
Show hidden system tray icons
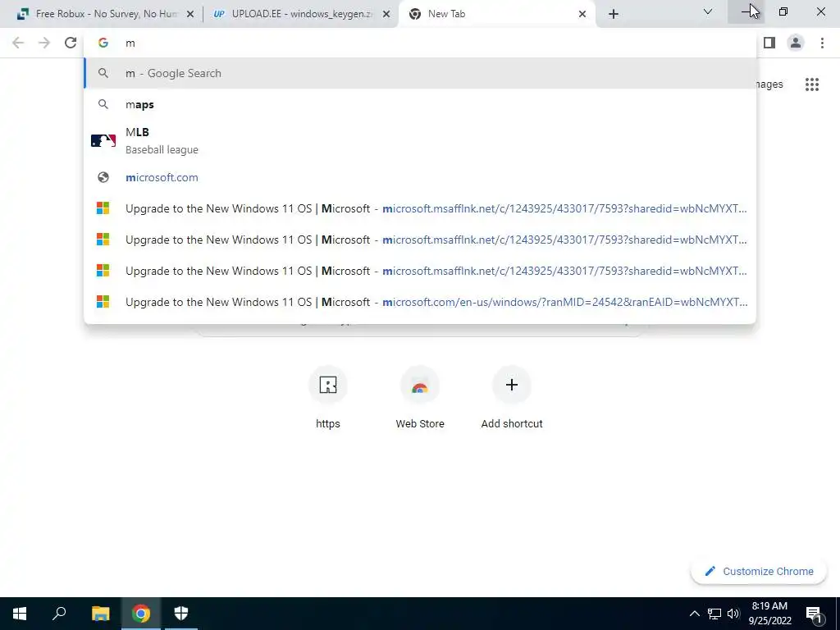tap(694, 614)
